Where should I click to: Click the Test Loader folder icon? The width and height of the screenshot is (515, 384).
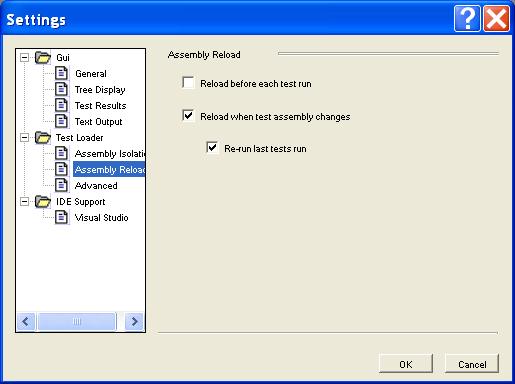tap(43, 137)
